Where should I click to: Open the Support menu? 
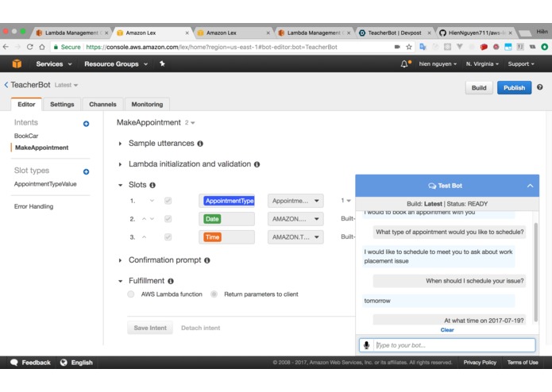(x=521, y=64)
